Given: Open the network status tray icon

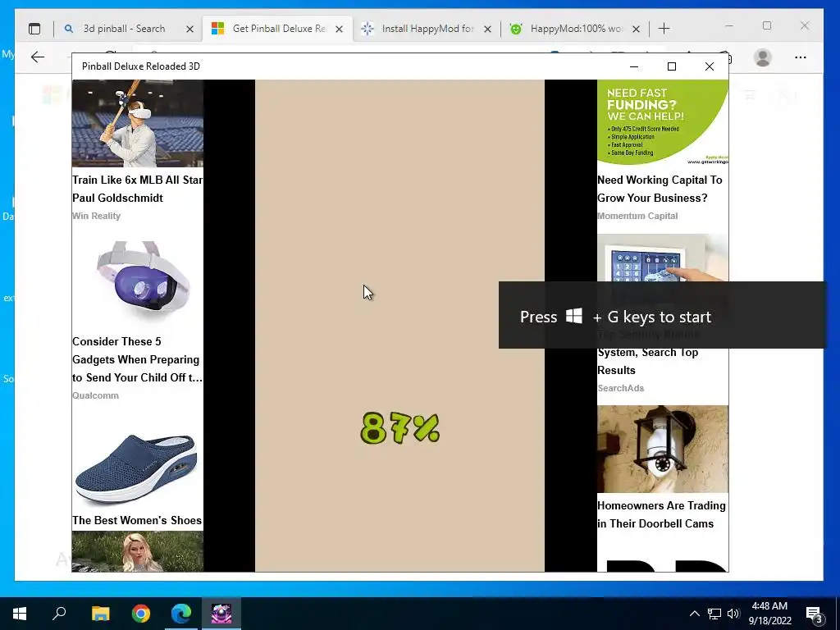Looking at the screenshot, I should pos(714,614).
